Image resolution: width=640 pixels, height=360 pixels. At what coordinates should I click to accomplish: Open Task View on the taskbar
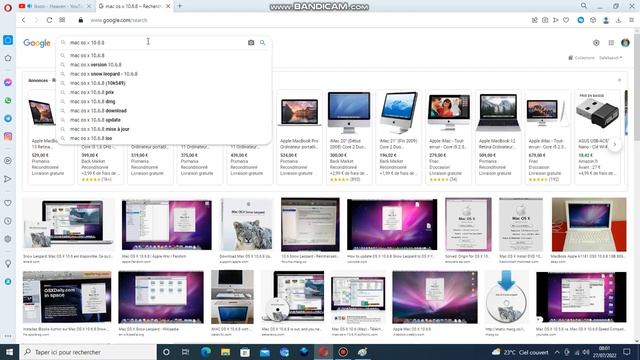(185, 352)
